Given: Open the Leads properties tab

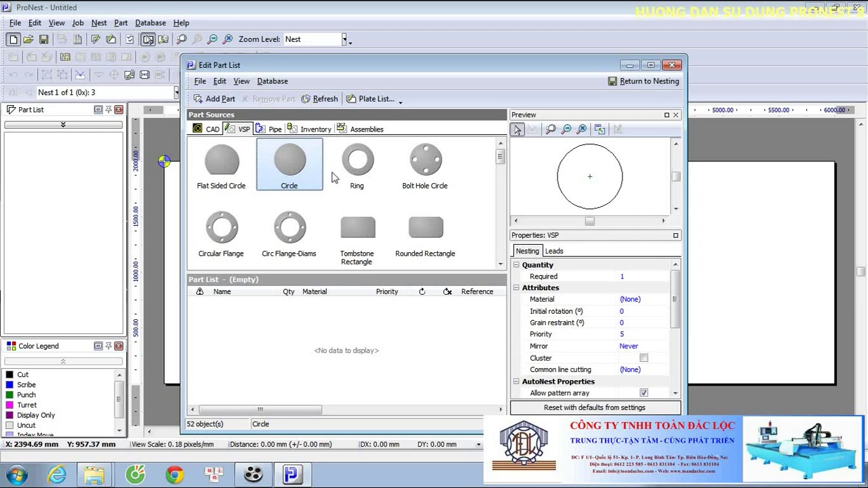Looking at the screenshot, I should tap(554, 251).
